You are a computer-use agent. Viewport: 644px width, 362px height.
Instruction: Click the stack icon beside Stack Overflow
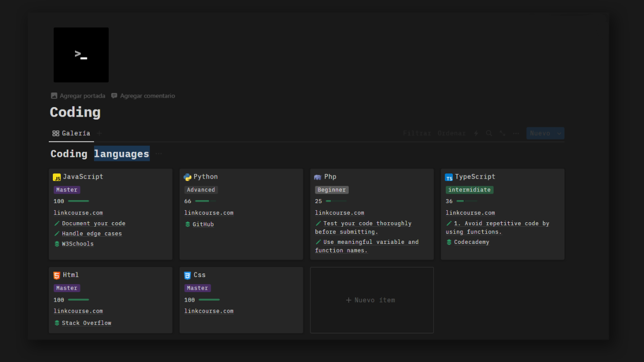point(57,323)
